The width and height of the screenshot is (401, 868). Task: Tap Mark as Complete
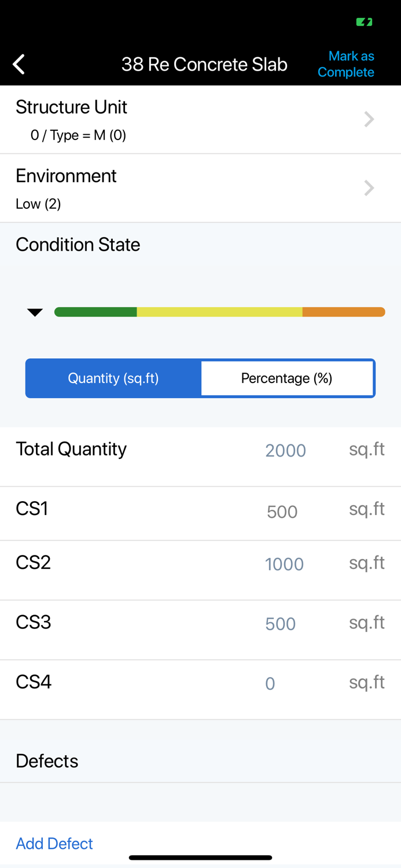[346, 64]
